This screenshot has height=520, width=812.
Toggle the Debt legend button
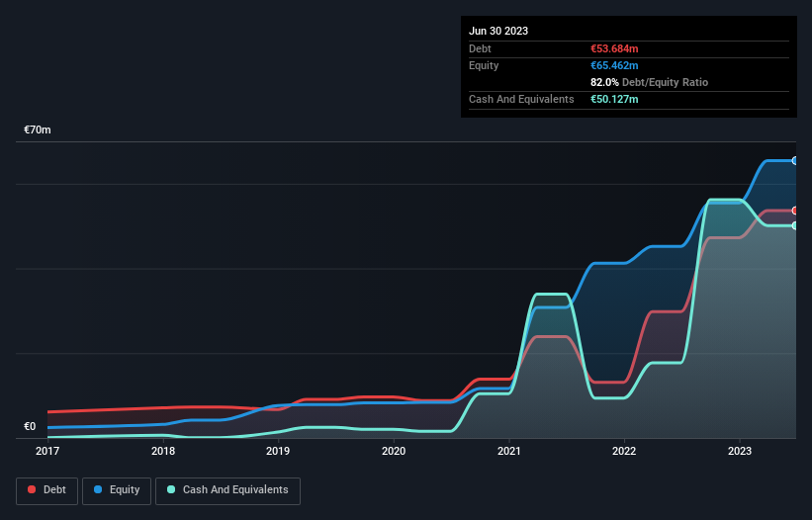46,490
